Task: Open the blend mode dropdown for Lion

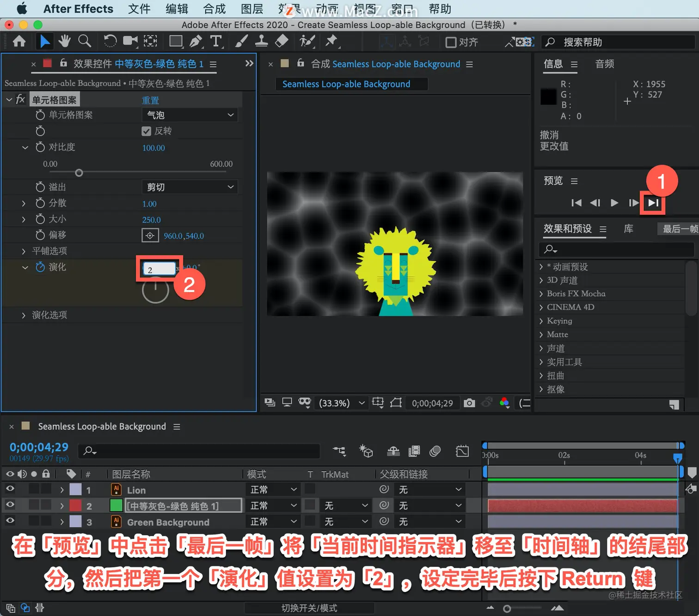Action: [x=273, y=489]
